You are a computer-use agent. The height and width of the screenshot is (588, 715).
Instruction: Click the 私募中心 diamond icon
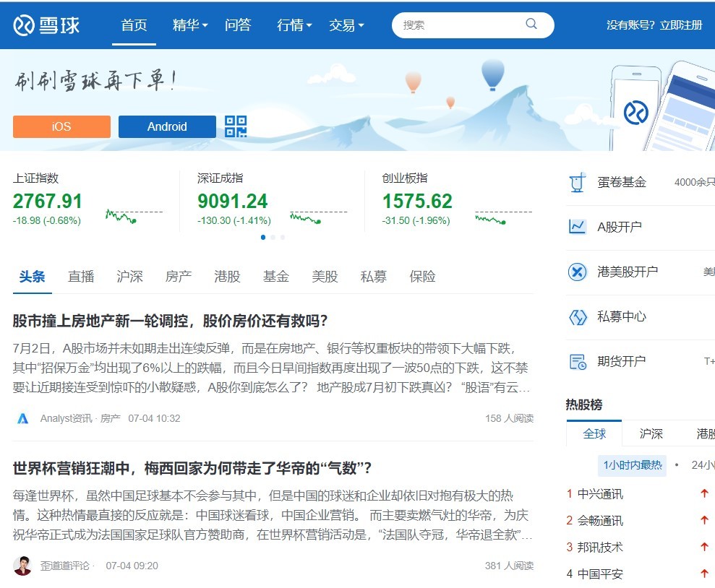pos(576,316)
